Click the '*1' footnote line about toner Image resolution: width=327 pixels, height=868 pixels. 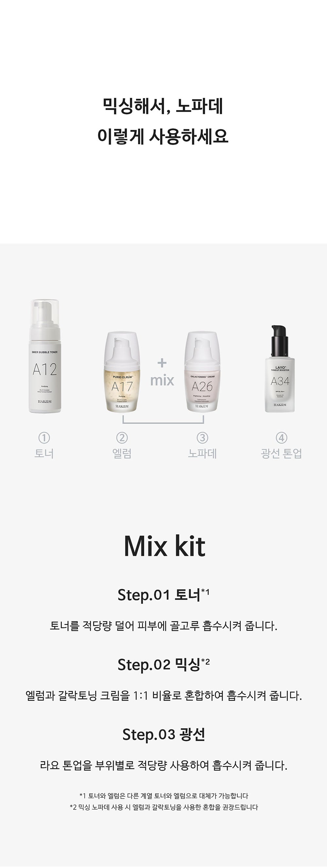tap(164, 796)
